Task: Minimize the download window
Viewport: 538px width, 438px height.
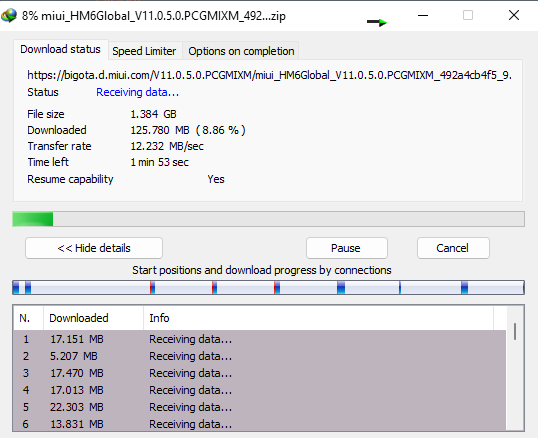Action: pyautogui.click(x=423, y=15)
